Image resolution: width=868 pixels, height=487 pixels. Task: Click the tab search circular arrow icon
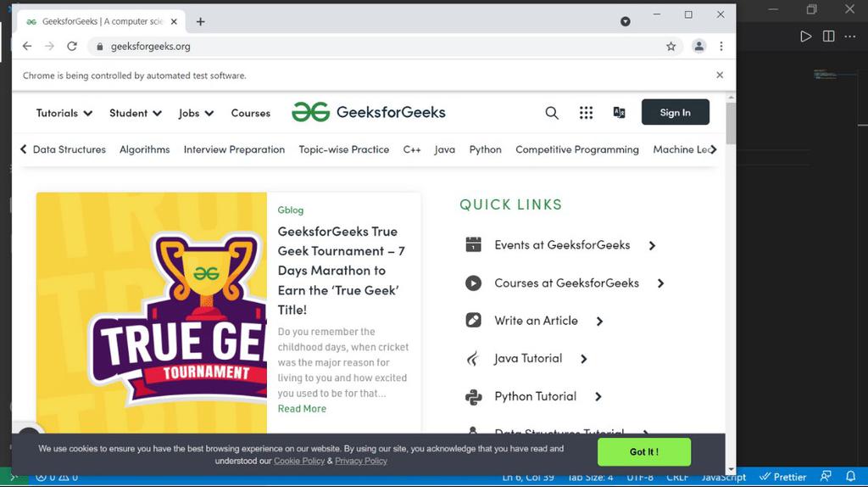[625, 21]
